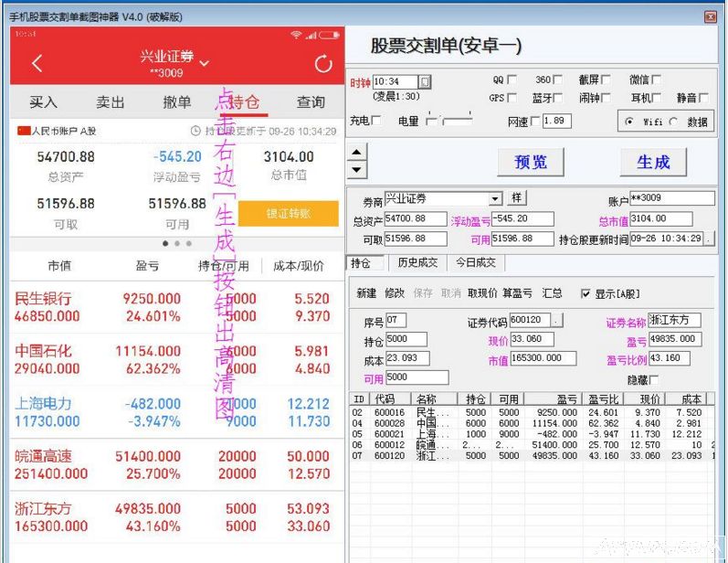Tap 买入 tab in phone preview
728x563 pixels.
pyautogui.click(x=44, y=102)
